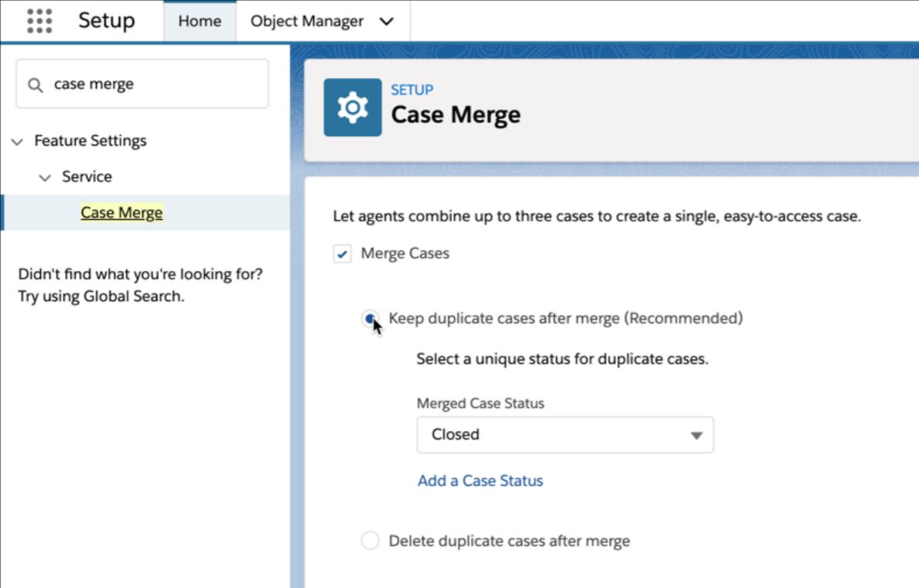The height and width of the screenshot is (588, 919).
Task: Click 'Select a unique status for duplicate cases.' text
Action: click(562, 359)
